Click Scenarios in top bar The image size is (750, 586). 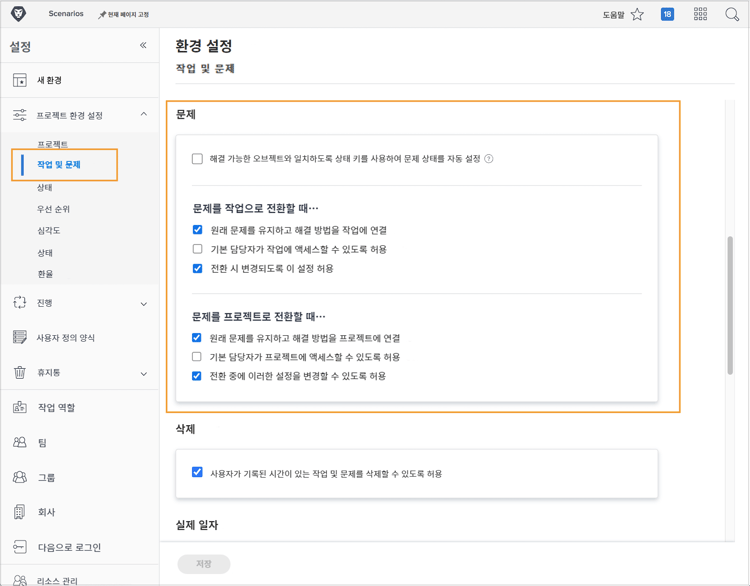(x=66, y=14)
